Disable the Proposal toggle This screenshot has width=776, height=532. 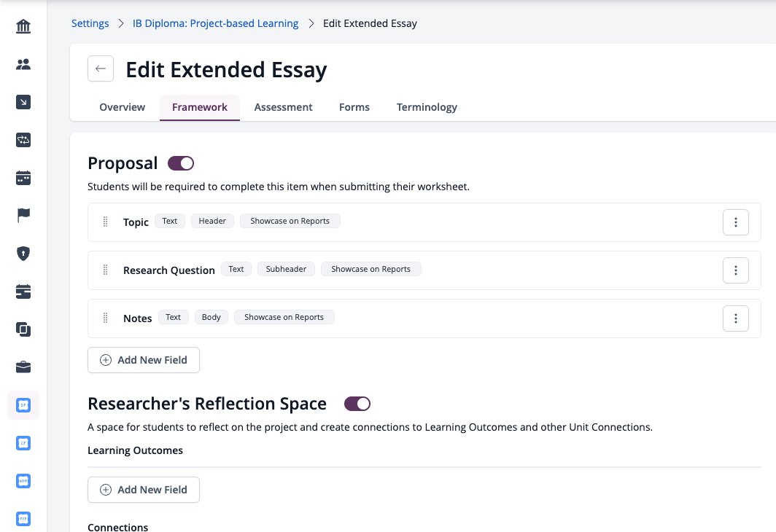click(181, 163)
